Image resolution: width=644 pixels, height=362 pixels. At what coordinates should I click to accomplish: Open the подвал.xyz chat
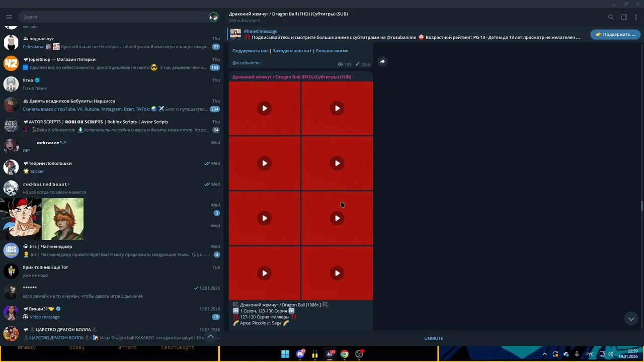112,43
